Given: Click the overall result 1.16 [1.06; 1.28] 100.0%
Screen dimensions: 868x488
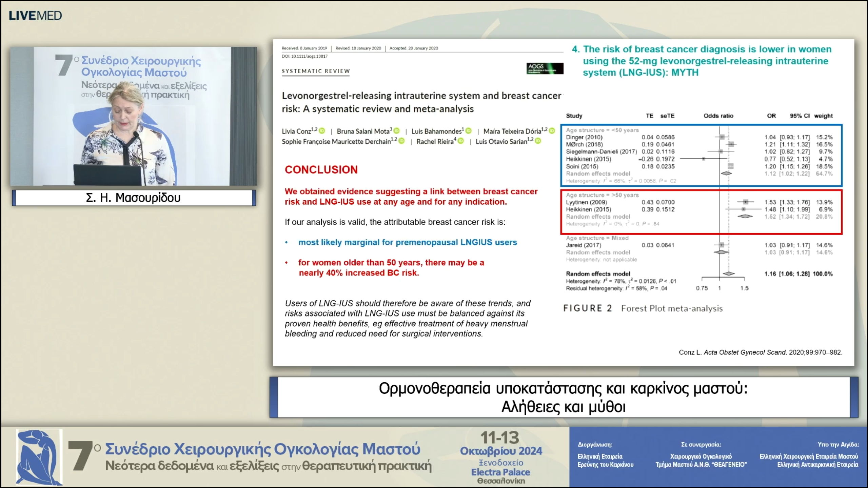Looking at the screenshot, I should click(x=798, y=274).
